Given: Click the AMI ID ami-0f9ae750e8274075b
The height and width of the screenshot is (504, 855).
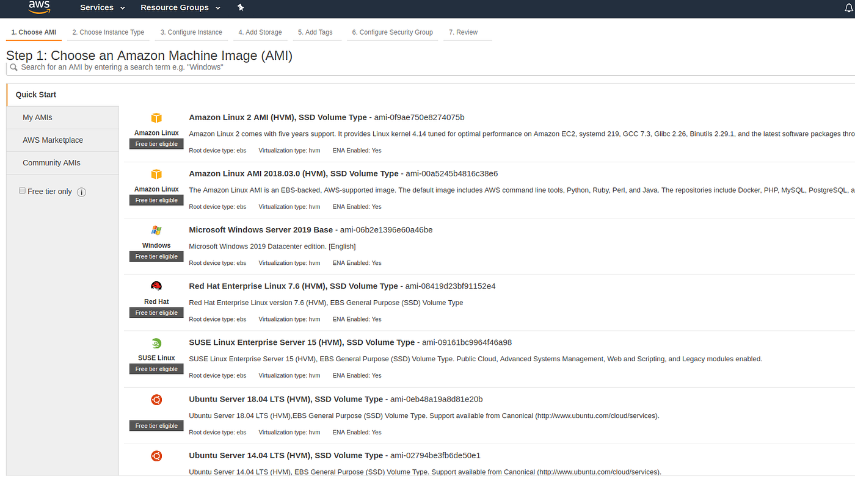Looking at the screenshot, I should [x=420, y=117].
